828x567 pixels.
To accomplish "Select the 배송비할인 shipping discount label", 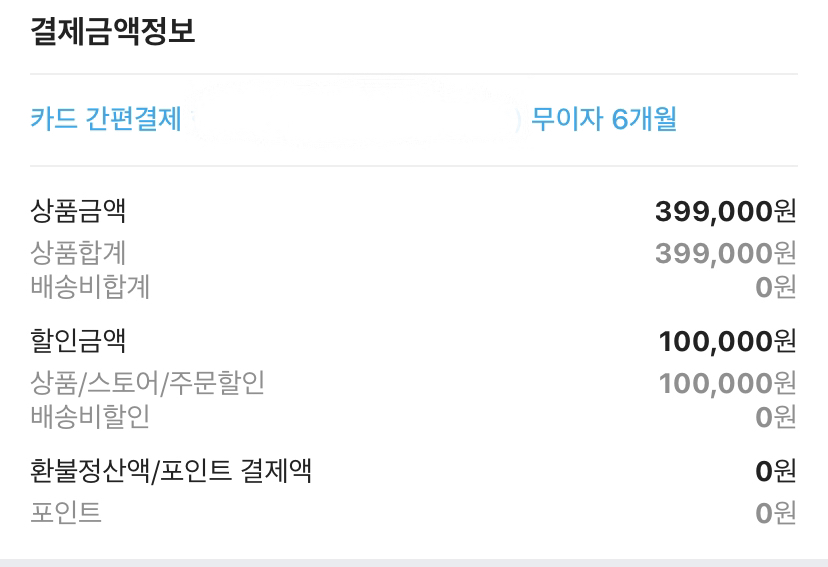I will (90, 416).
